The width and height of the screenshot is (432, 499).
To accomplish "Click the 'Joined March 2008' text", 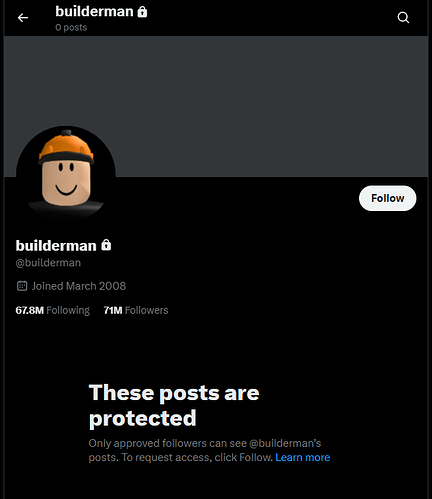I will 79,286.
